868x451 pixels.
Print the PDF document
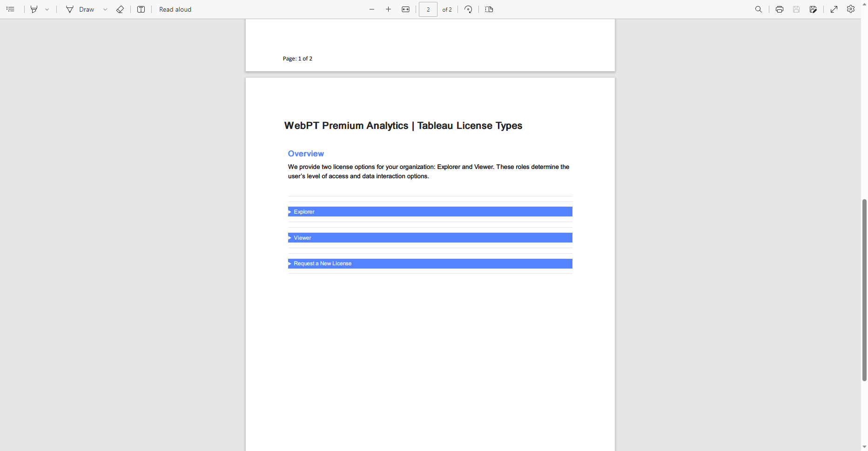780,9
